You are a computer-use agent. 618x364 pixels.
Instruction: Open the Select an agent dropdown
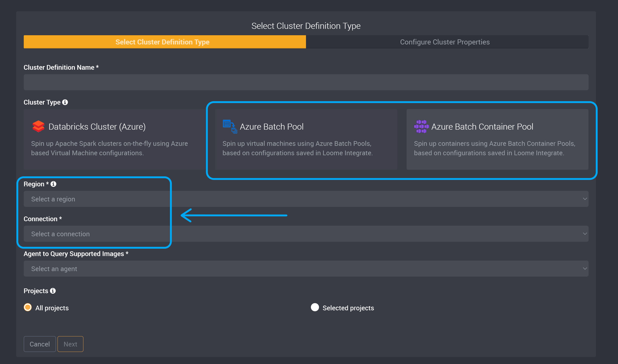click(x=306, y=269)
